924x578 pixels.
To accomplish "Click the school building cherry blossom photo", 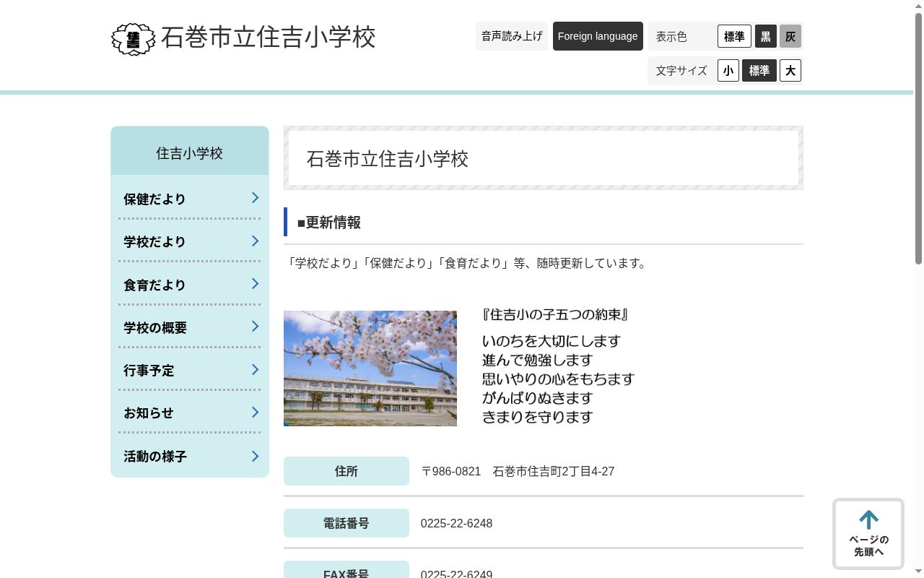I will click(370, 368).
